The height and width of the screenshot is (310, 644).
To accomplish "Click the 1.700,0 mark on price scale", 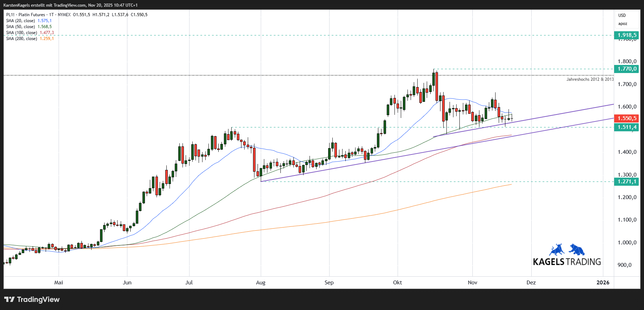I will point(627,84).
